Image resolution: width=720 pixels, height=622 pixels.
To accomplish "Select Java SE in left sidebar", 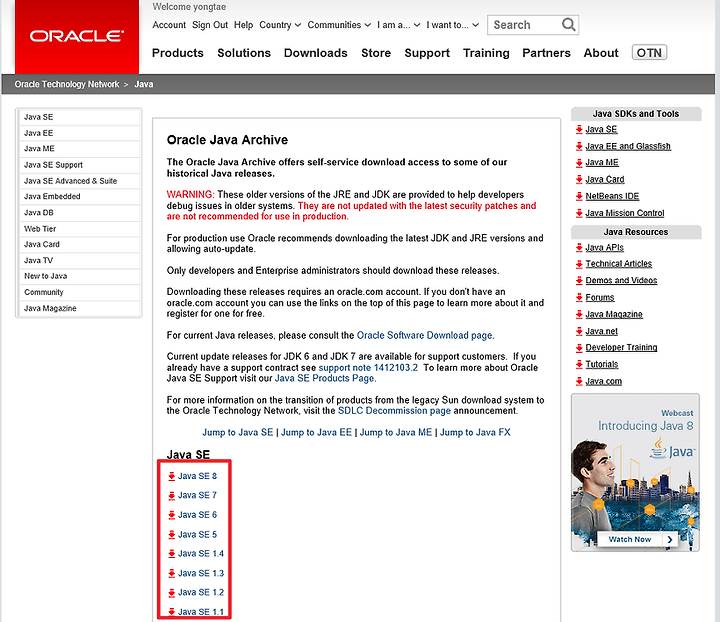I will point(79,118).
